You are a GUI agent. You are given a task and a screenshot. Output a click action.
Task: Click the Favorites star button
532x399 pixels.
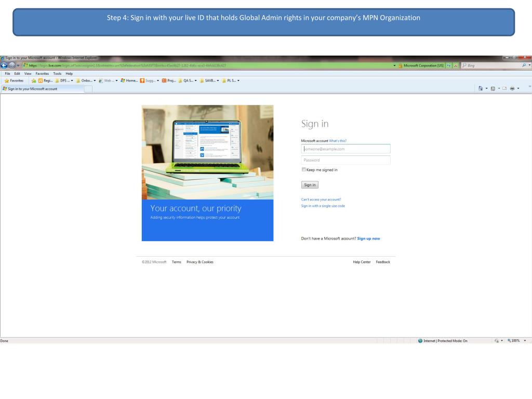14,81
